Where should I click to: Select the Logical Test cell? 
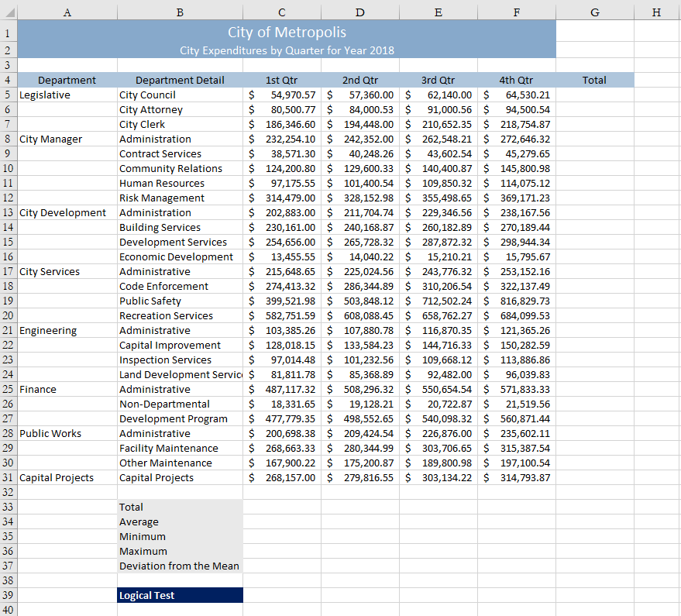(180, 595)
